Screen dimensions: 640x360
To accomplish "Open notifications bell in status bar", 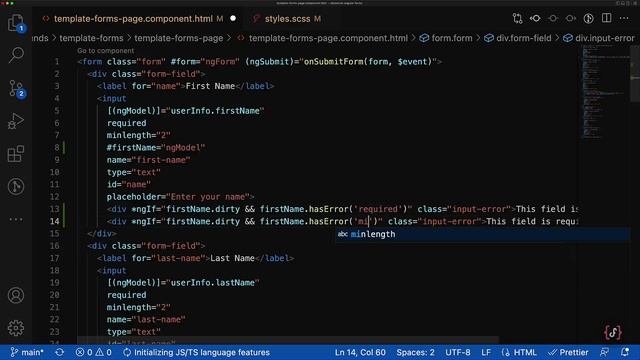I will (x=625, y=352).
